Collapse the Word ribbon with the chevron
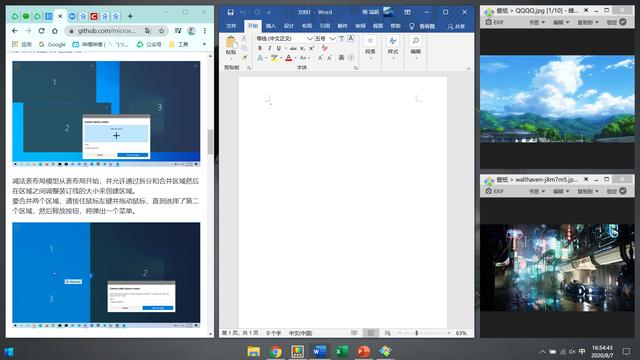640x360 pixels. click(x=469, y=69)
